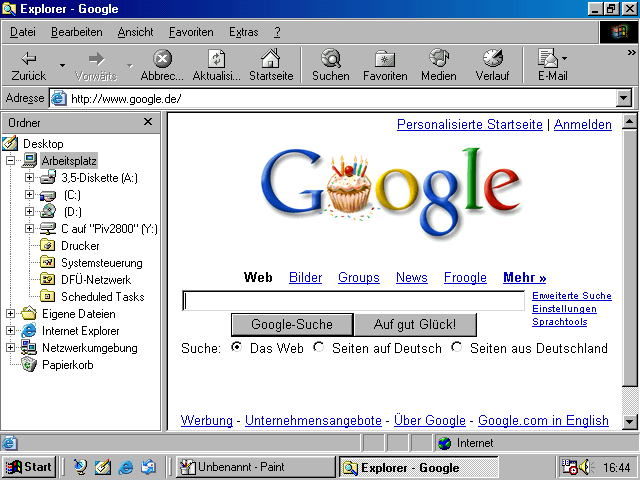Show the Favoriten toolbar panel
Image resolution: width=640 pixels, height=480 pixels.
385,65
